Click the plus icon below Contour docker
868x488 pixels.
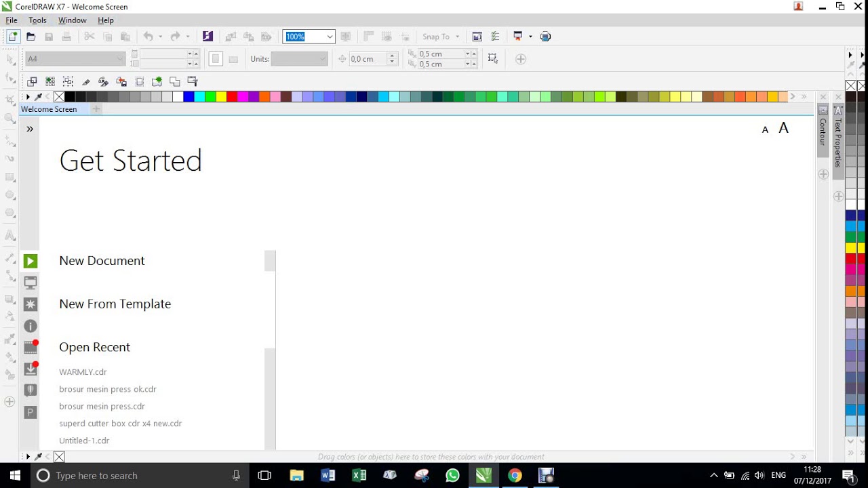[823, 174]
